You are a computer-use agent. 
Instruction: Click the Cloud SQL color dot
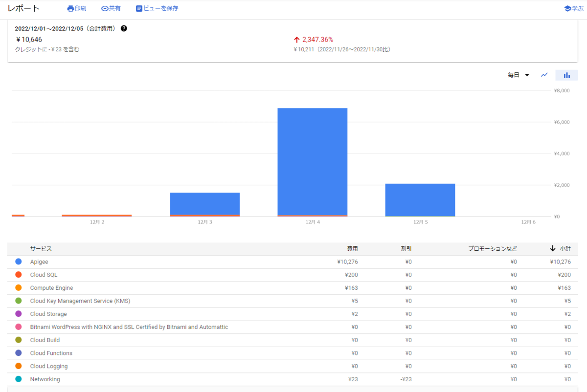19,275
